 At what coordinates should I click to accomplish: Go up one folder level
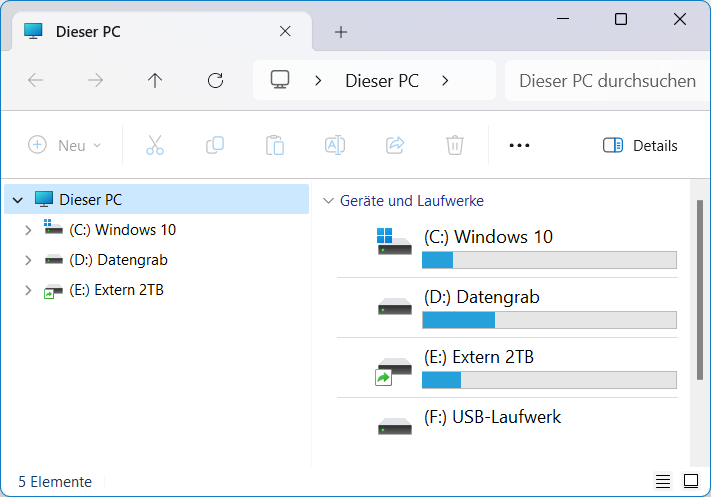(155, 81)
